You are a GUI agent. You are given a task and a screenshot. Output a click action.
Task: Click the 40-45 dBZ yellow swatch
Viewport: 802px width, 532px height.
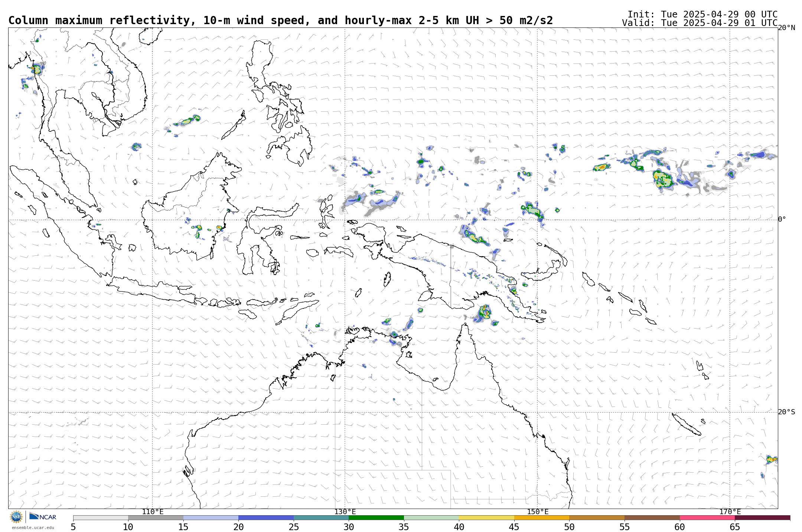[x=486, y=518]
